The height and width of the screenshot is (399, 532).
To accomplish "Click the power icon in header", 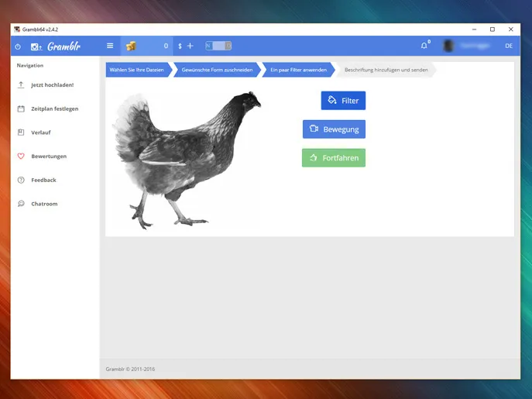I will (18, 46).
